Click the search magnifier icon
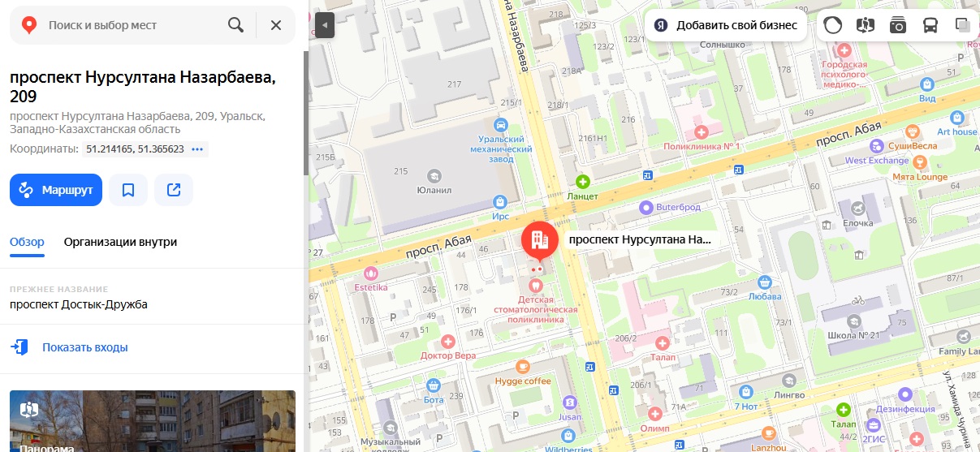 pos(236,25)
